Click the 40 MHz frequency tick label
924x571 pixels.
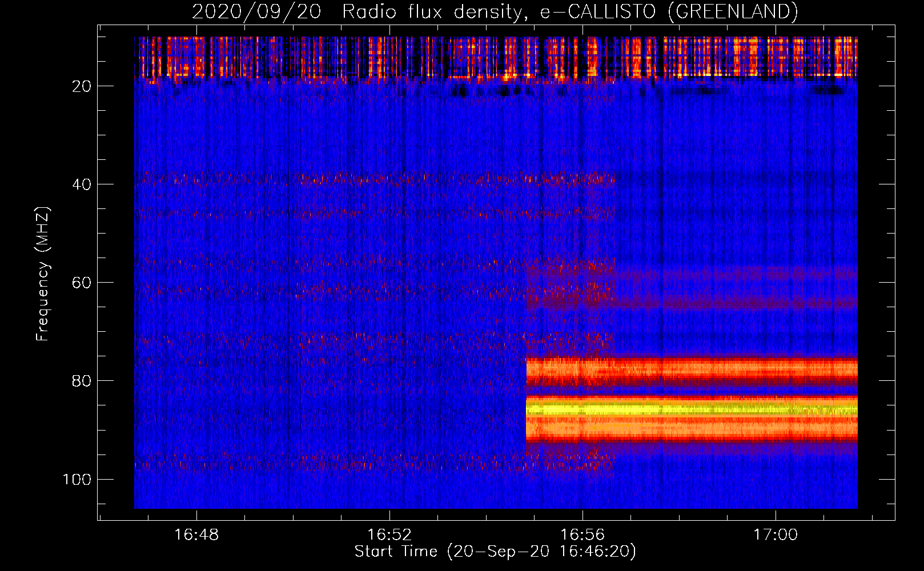(x=82, y=184)
